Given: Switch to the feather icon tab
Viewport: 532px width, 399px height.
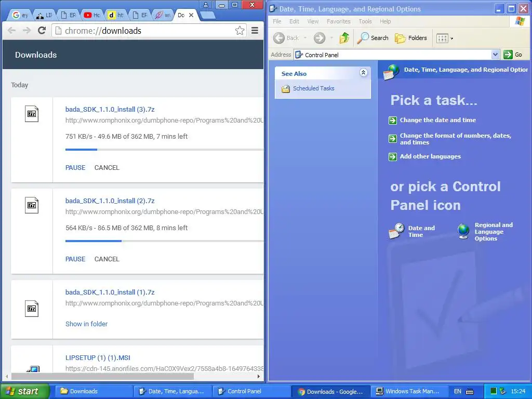Looking at the screenshot, I should [163, 15].
